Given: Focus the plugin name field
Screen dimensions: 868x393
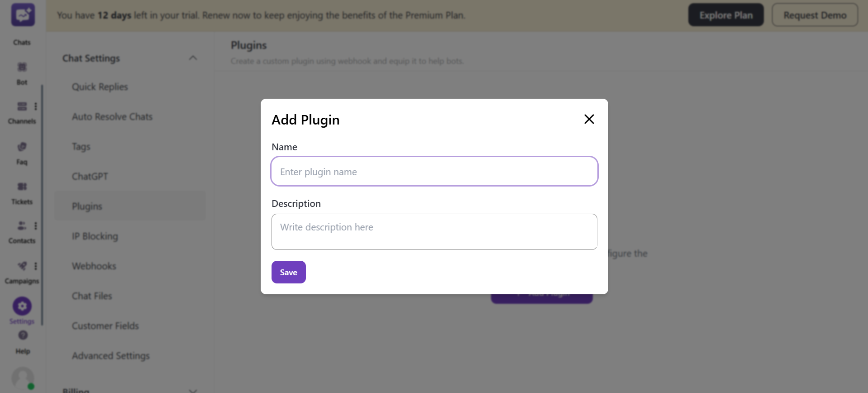Looking at the screenshot, I should (x=434, y=171).
